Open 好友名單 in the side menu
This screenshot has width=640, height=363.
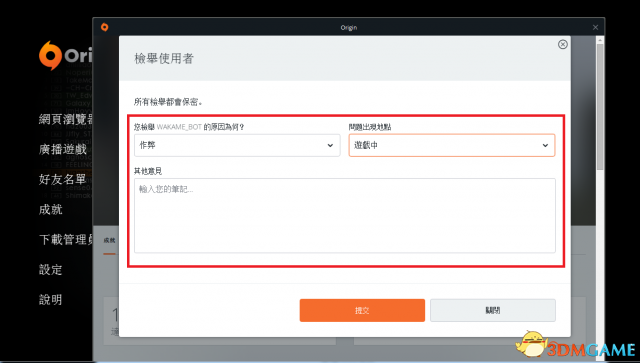pos(63,179)
